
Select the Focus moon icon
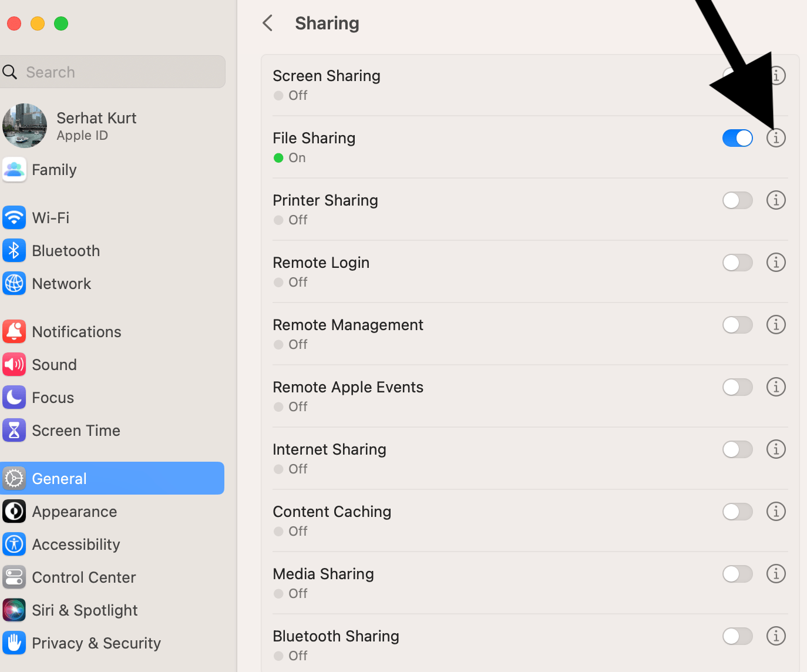coord(14,398)
